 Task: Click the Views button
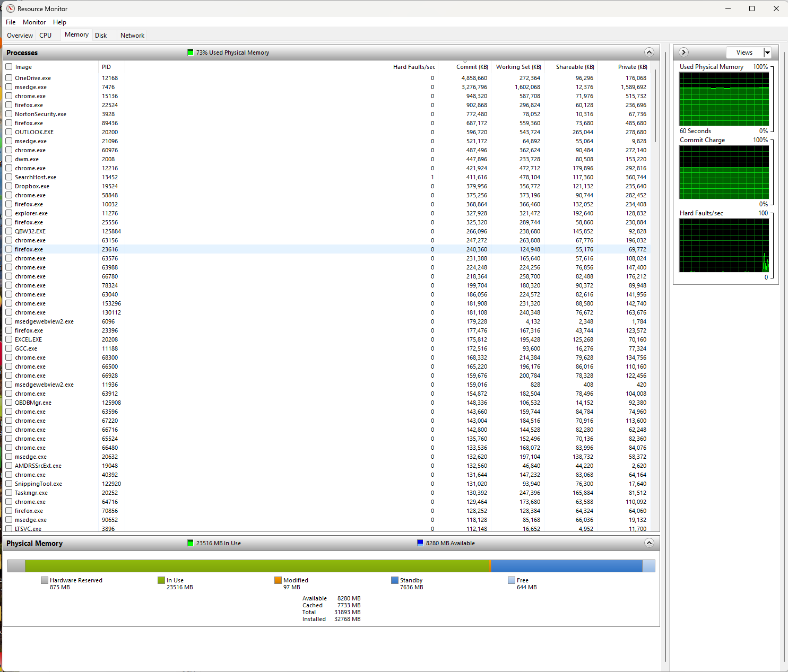[744, 52]
